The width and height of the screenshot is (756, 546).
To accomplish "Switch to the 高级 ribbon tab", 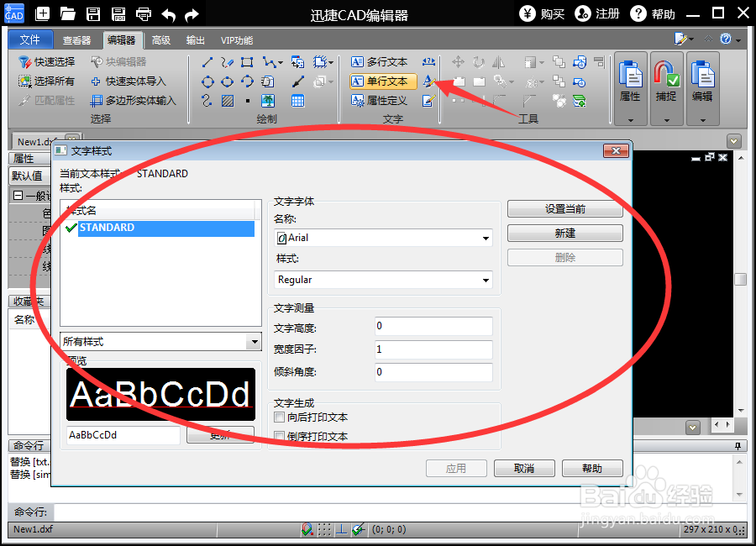I will tap(163, 39).
